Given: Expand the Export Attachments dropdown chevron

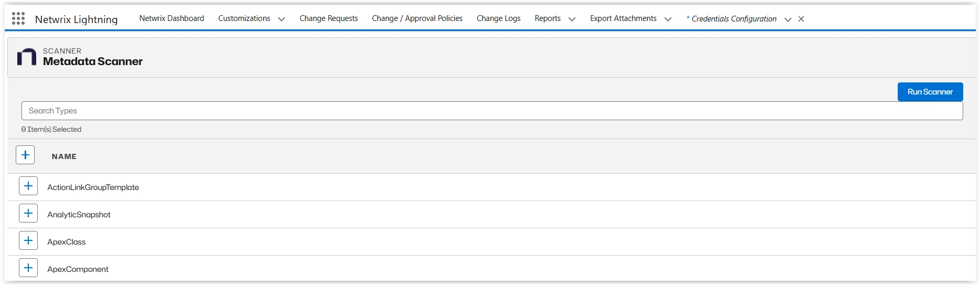Looking at the screenshot, I should pos(668,19).
